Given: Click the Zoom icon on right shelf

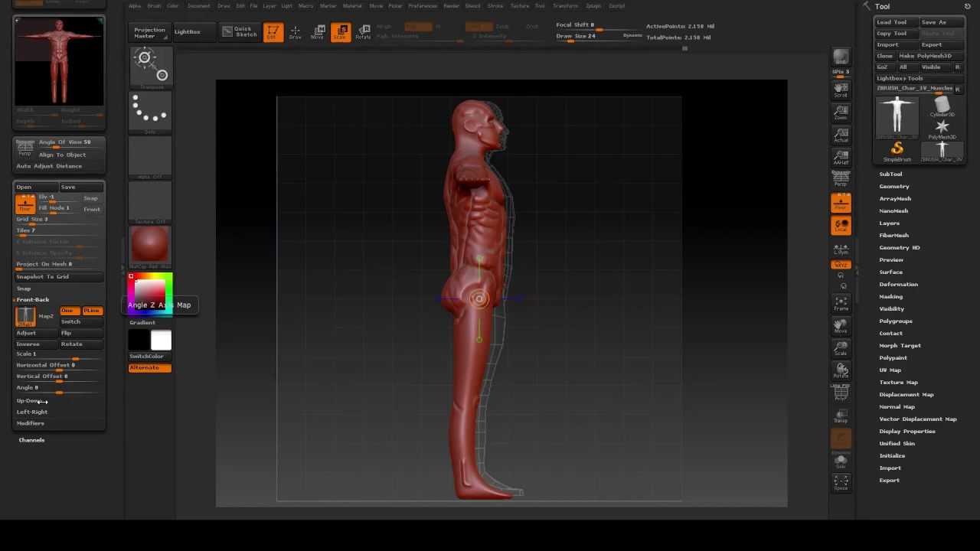Looking at the screenshot, I should 841,112.
